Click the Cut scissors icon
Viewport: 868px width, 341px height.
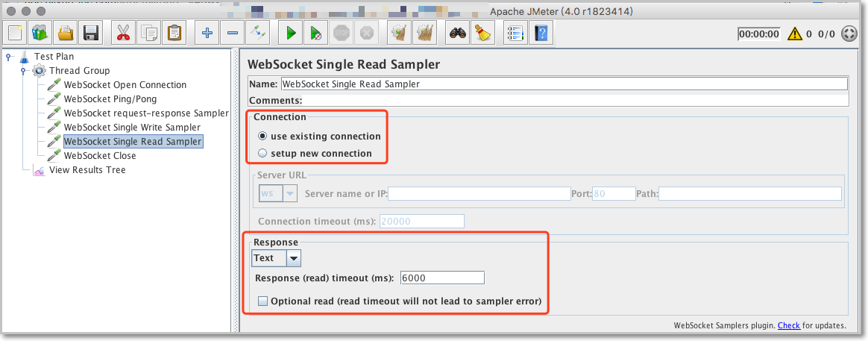click(123, 34)
